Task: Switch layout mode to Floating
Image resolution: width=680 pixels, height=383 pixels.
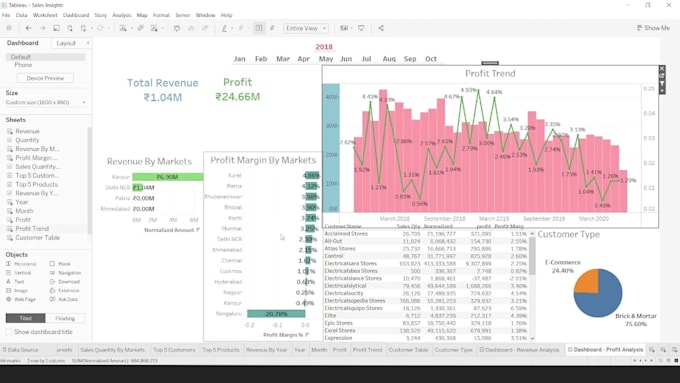Action: pyautogui.click(x=65, y=318)
